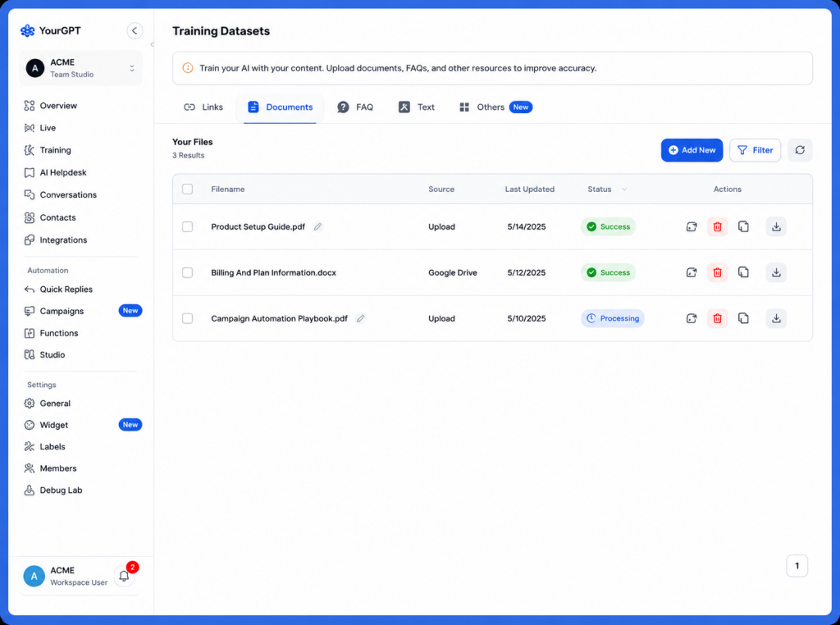This screenshot has height=625, width=840.
Task: Retrain Campaign Automation Playbook.pdf icon
Action: [692, 318]
